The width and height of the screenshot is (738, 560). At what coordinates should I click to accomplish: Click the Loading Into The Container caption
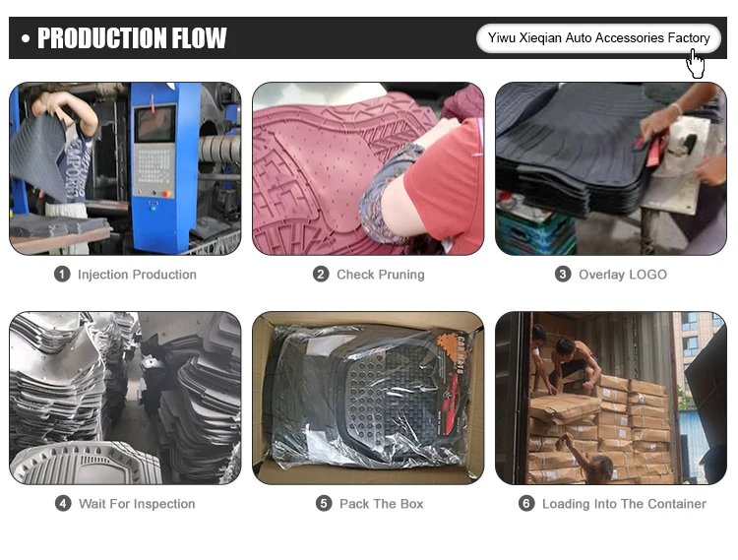click(x=624, y=504)
